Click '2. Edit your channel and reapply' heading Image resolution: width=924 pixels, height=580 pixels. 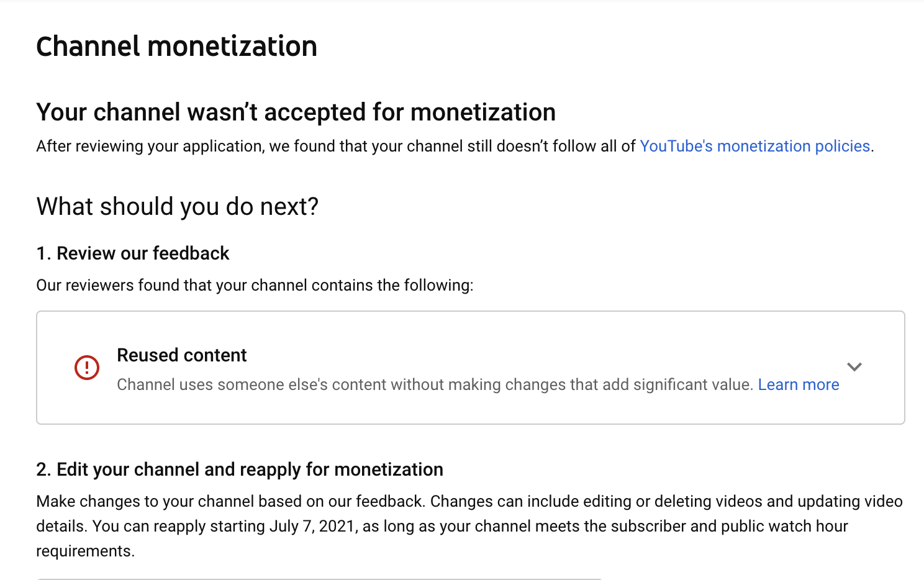point(240,469)
